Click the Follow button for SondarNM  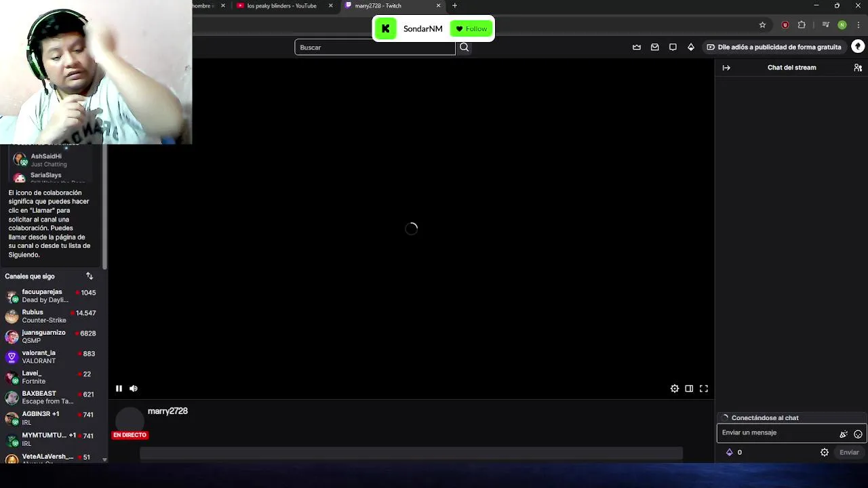(471, 28)
